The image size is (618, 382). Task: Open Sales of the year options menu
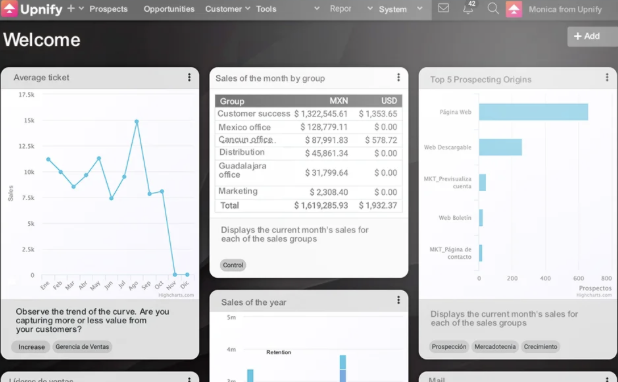click(x=398, y=300)
